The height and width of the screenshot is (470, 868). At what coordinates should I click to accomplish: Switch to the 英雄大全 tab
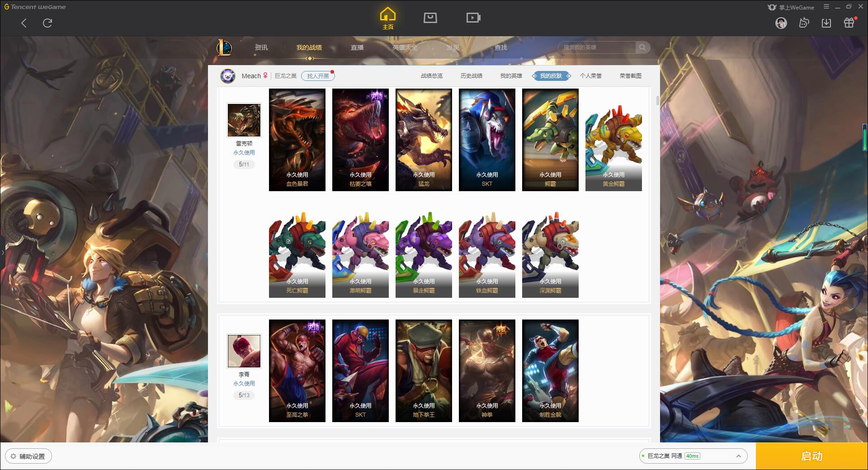pos(405,47)
